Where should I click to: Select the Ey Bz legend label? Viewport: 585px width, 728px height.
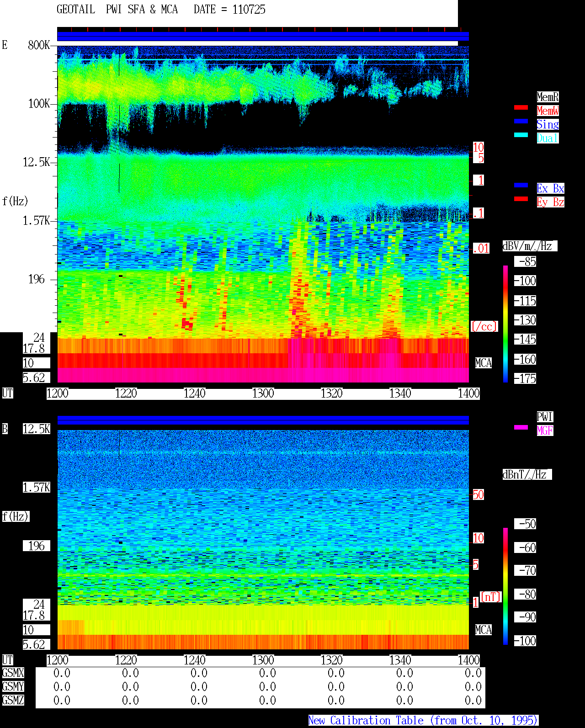[x=550, y=202]
